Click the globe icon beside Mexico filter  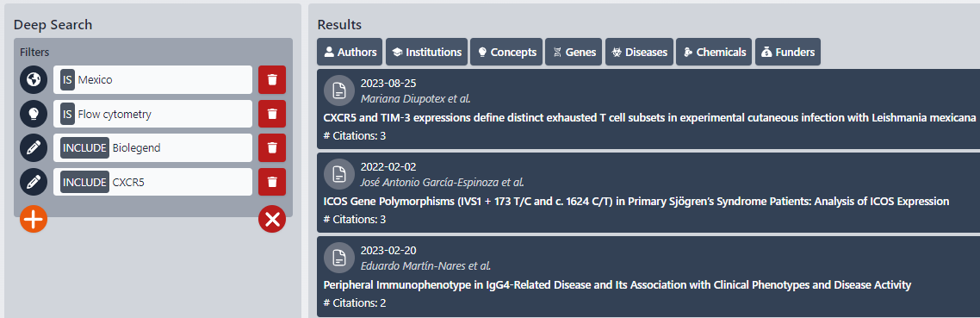coord(34,79)
